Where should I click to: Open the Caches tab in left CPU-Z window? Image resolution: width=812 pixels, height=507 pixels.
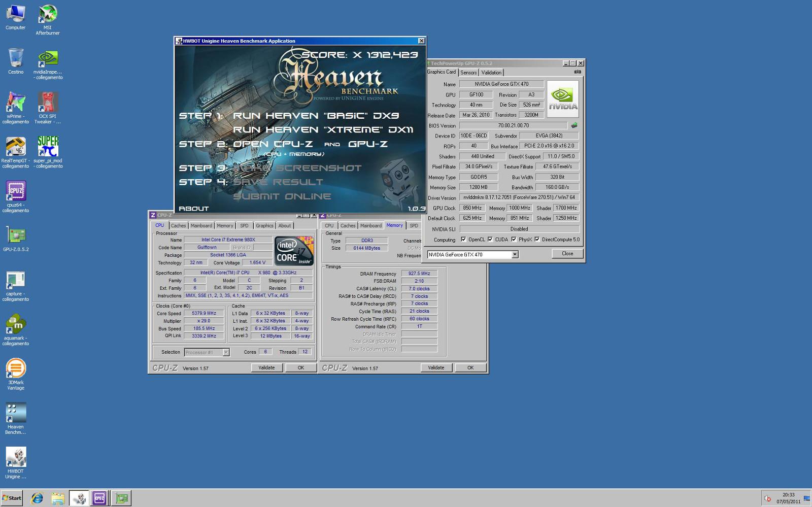[x=178, y=226]
